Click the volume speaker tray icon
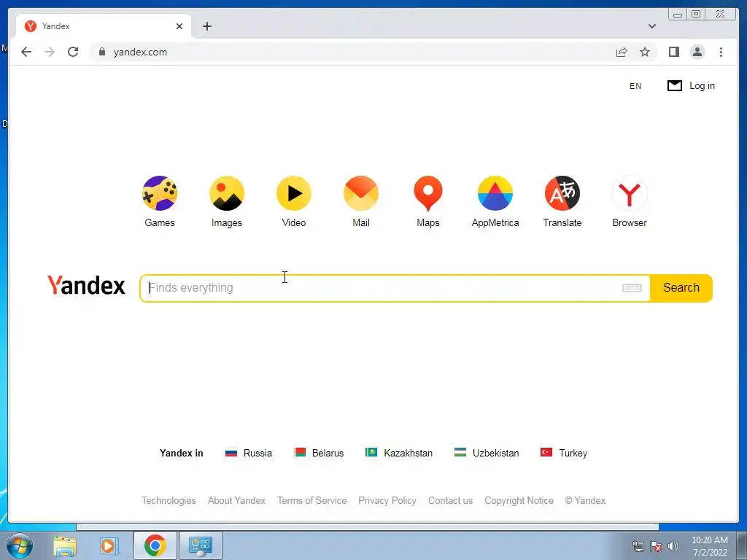Viewport: 747px width, 560px height. [673, 546]
